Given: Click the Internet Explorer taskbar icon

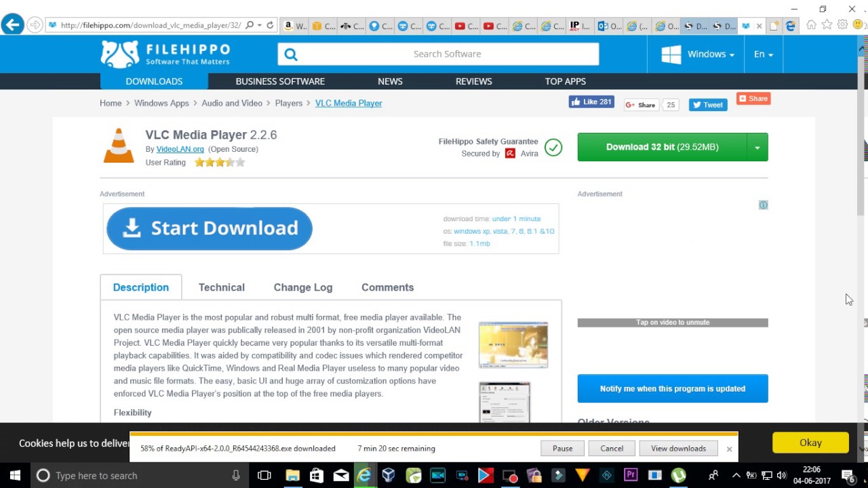Looking at the screenshot, I should coord(365,475).
